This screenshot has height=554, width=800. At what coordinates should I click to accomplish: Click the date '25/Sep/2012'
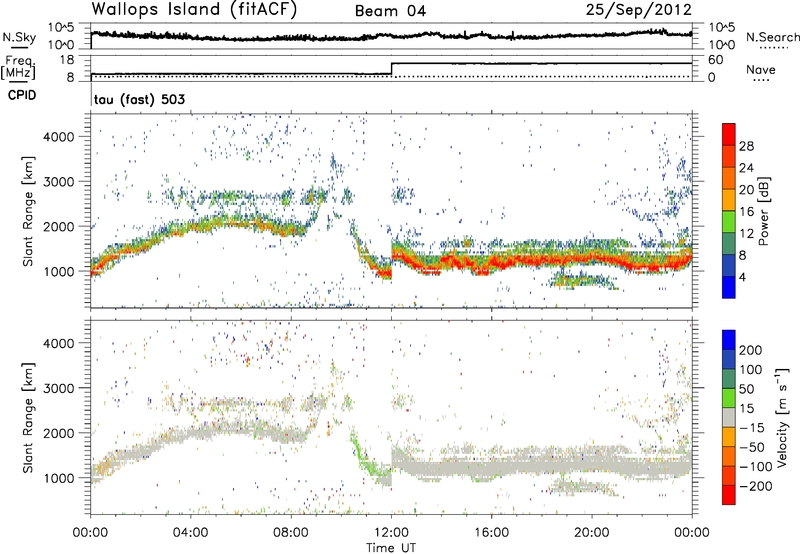[639, 10]
